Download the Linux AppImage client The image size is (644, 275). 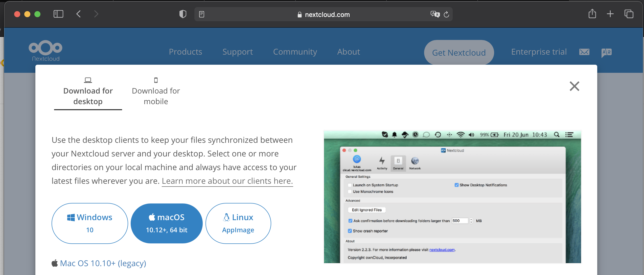coord(238,223)
